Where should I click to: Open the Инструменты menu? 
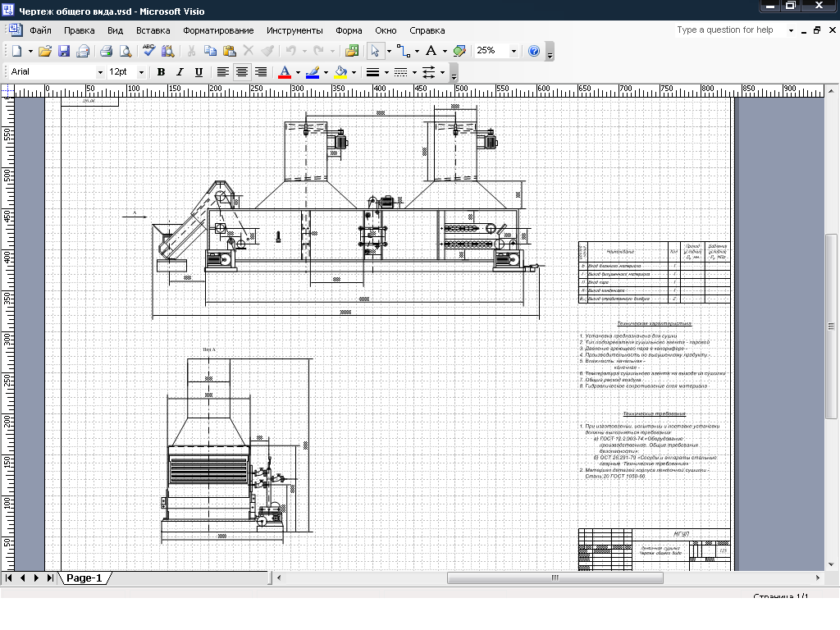point(294,30)
